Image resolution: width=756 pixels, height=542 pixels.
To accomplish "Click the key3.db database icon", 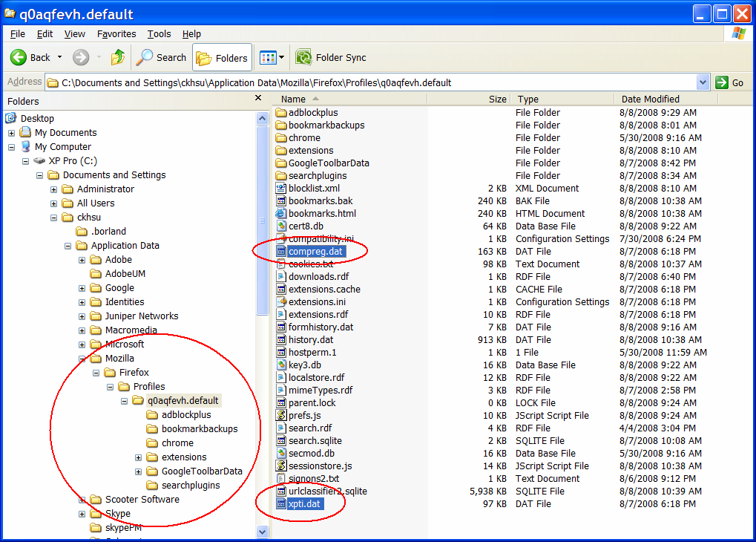I will [281, 365].
